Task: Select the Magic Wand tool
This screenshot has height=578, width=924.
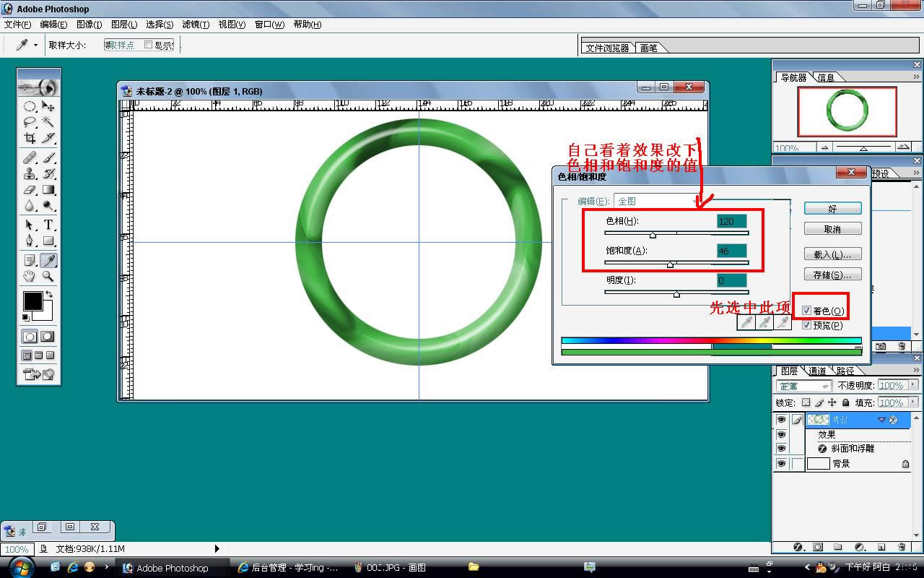Action: 48,122
